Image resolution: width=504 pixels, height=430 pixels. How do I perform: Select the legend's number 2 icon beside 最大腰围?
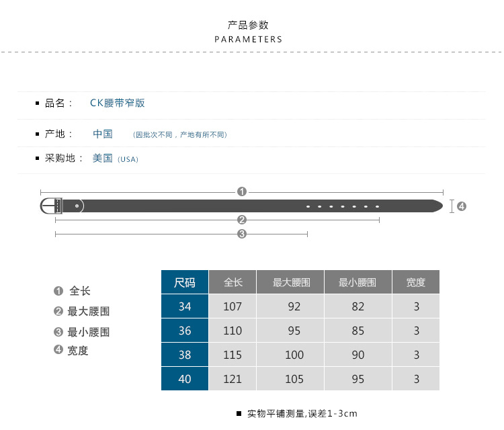point(58,311)
